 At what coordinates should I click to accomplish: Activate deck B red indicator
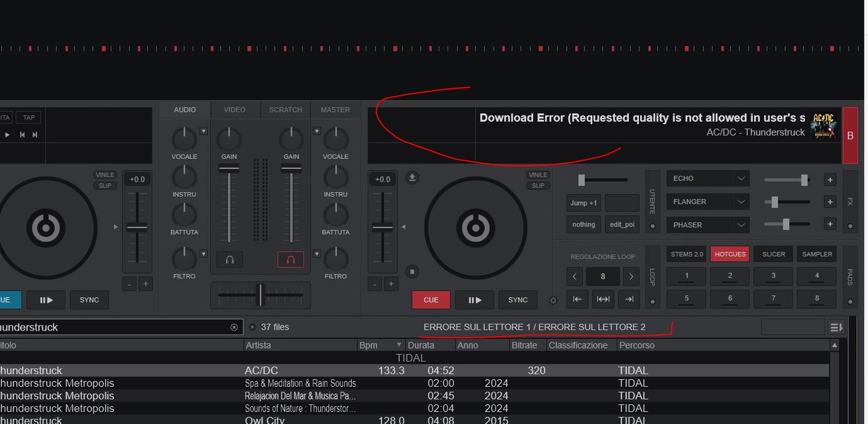850,136
